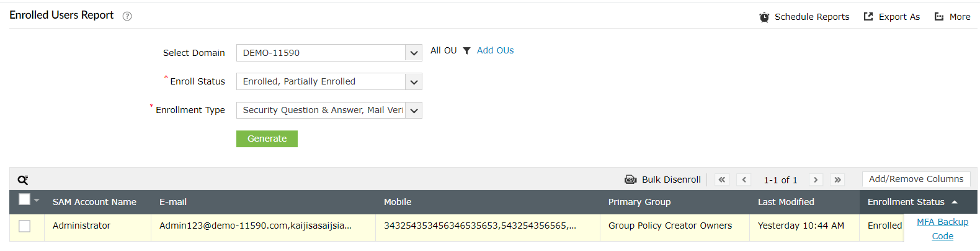Click the green Generate button
The height and width of the screenshot is (251, 980).
(267, 139)
